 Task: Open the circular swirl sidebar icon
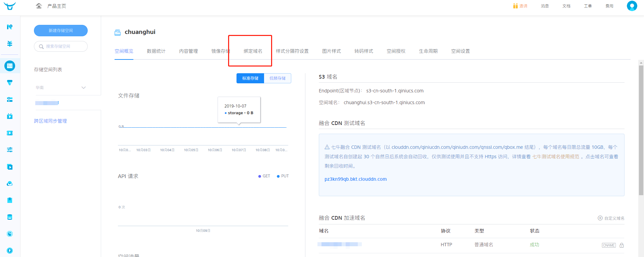click(10, 234)
